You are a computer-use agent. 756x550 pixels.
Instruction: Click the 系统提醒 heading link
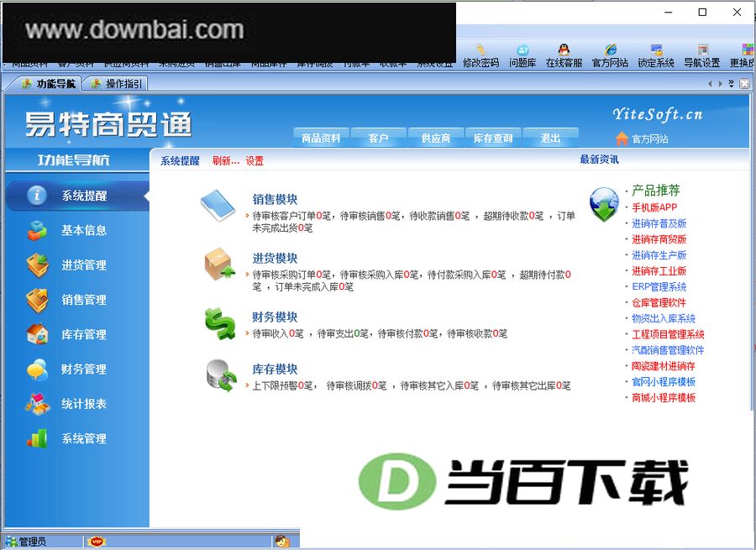click(x=180, y=161)
